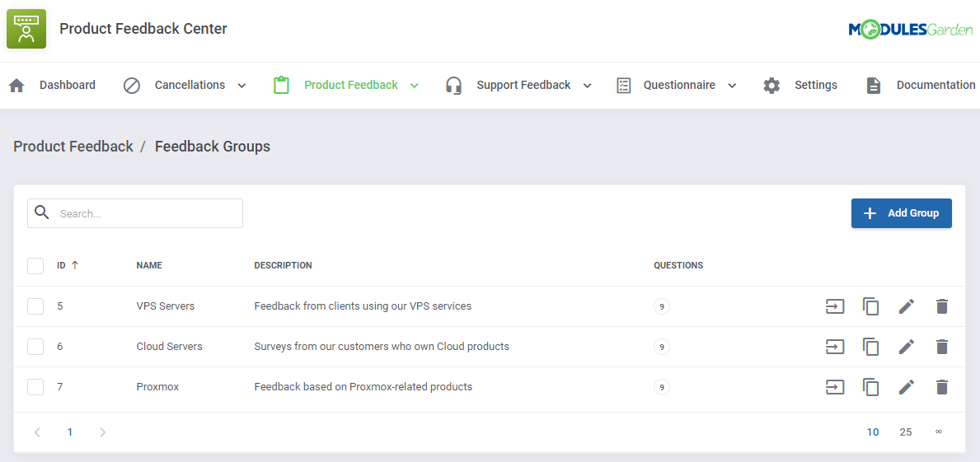Click the assign arrow icon for Proxmox
Screen dimensions: 980x462
pos(835,387)
